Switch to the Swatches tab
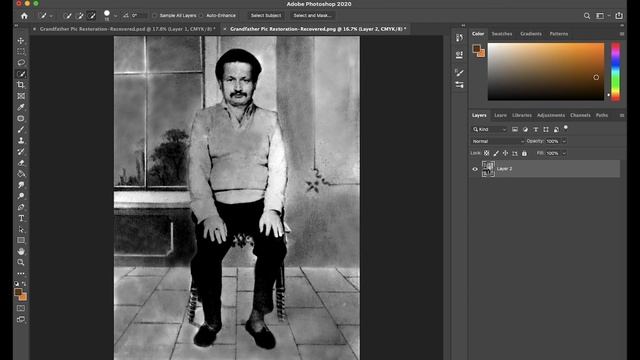640x360 pixels. (x=502, y=34)
